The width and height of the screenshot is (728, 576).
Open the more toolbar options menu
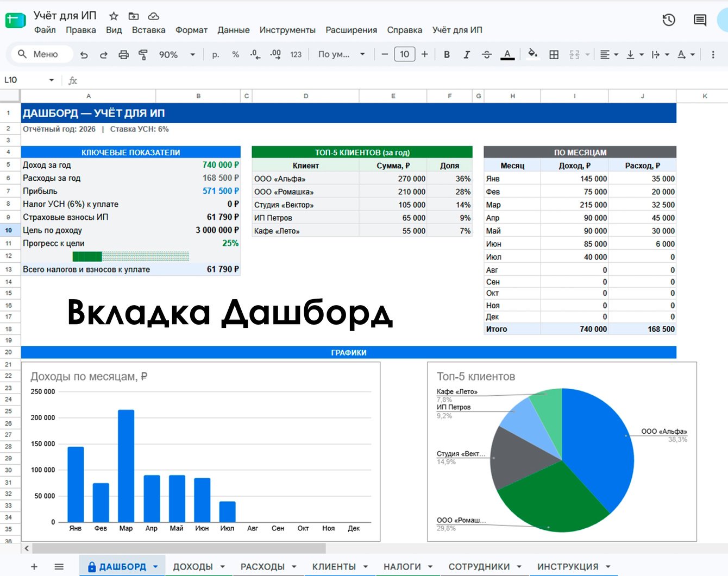(713, 54)
